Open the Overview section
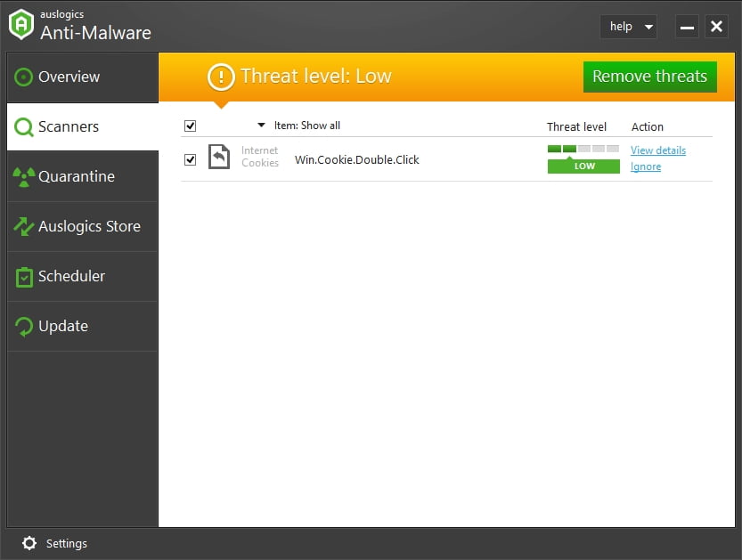 coord(82,77)
